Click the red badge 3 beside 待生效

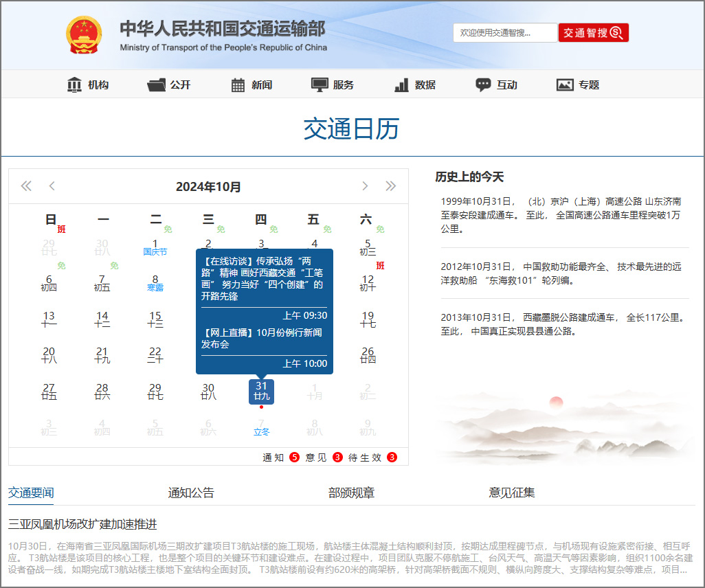click(392, 457)
